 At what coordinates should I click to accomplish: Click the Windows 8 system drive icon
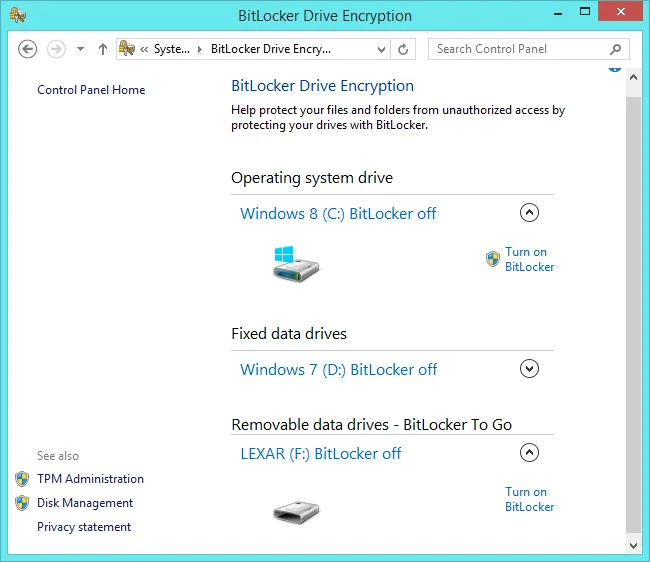point(296,264)
